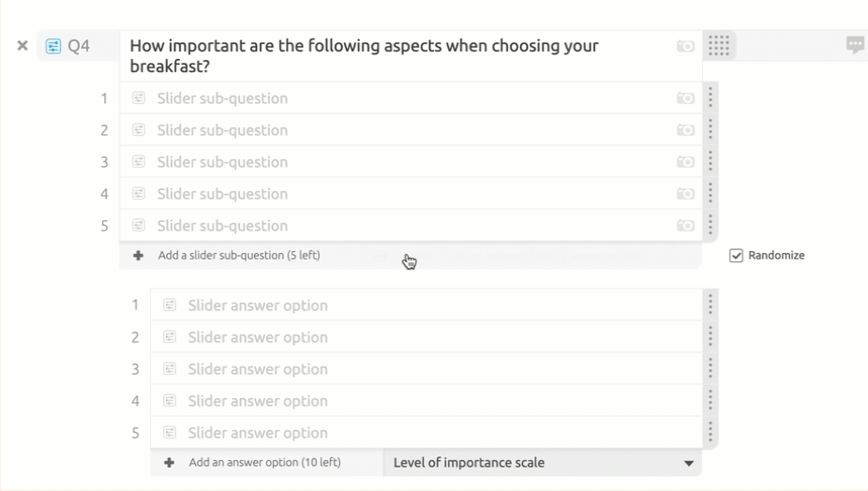This screenshot has height=491, width=868.
Task: Open options menu for answer option 5
Action: [711, 432]
